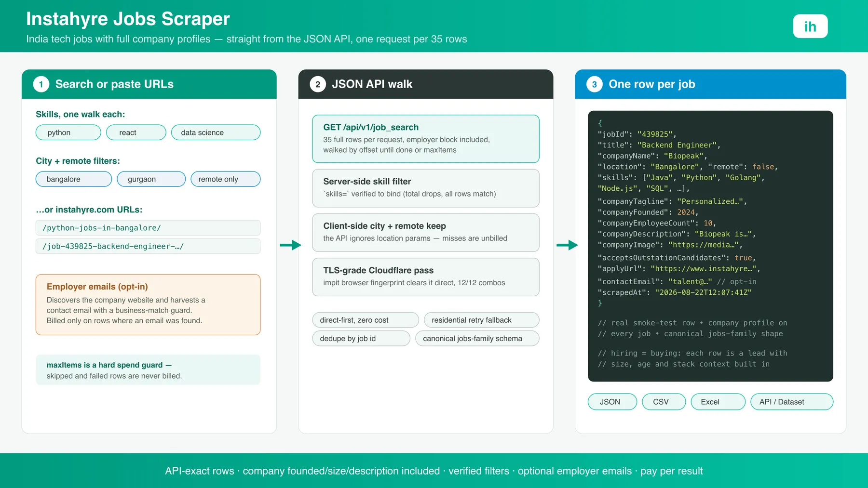Image resolution: width=868 pixels, height=488 pixels.
Task: Click the "applyUrl" code line
Action: point(679,269)
